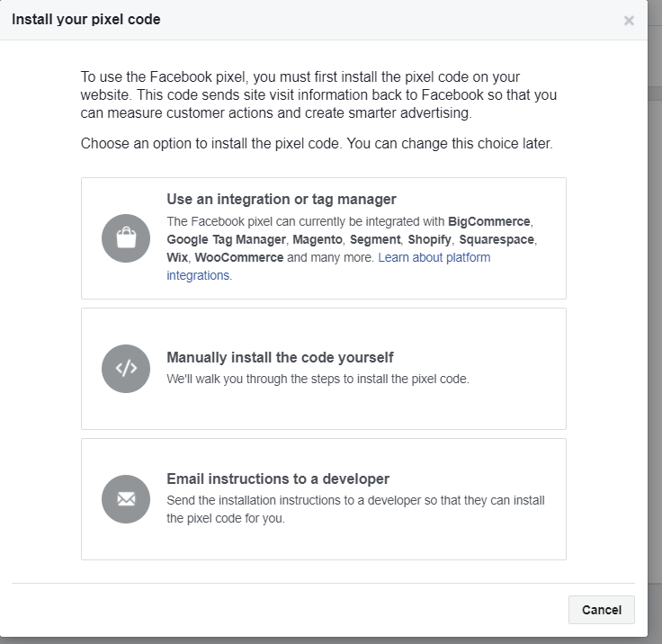Click the shopping bag integration icon
662x644 pixels.
pyautogui.click(x=126, y=238)
